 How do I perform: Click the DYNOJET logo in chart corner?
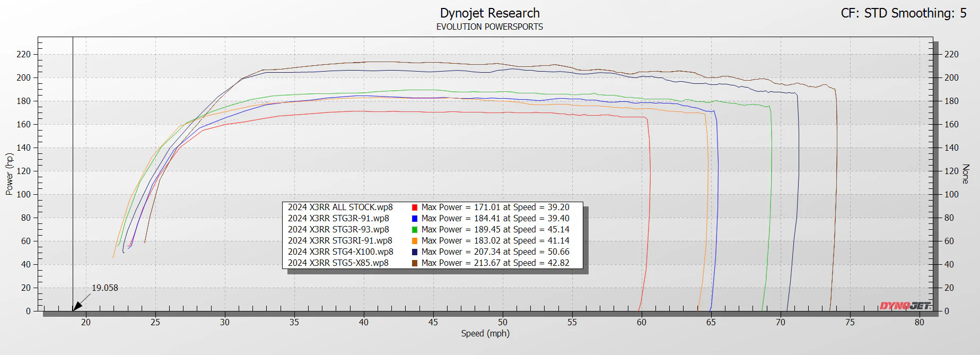905,306
